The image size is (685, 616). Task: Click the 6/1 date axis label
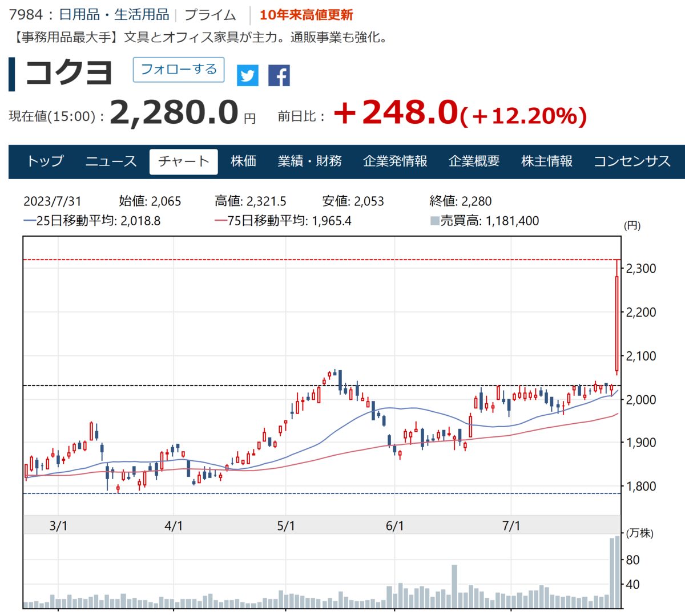(394, 526)
